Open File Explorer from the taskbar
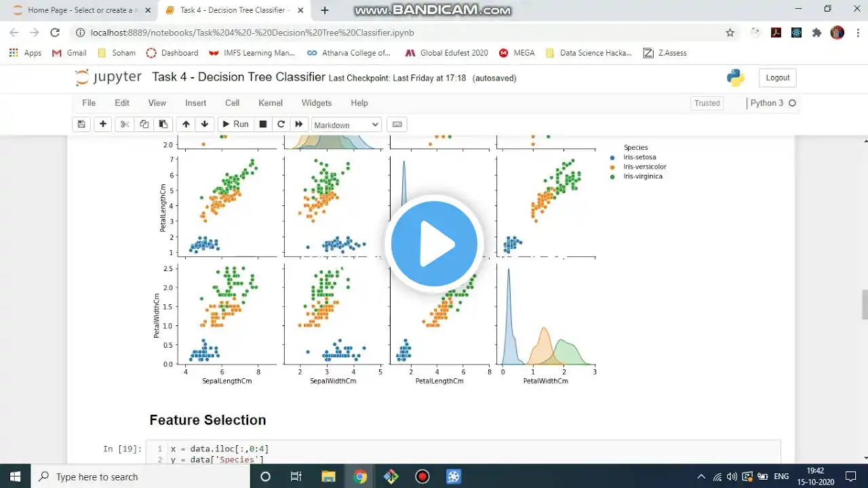Viewport: 868px width, 488px height. (328, 476)
